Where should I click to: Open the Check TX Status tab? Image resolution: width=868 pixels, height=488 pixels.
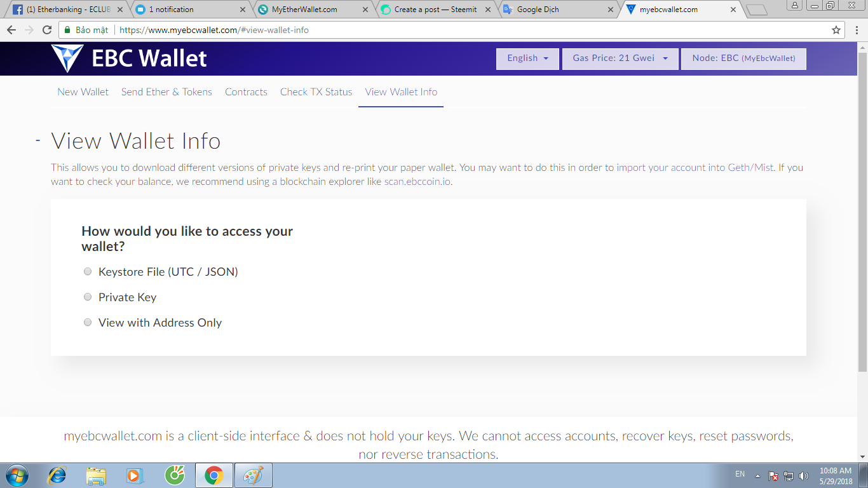(316, 92)
